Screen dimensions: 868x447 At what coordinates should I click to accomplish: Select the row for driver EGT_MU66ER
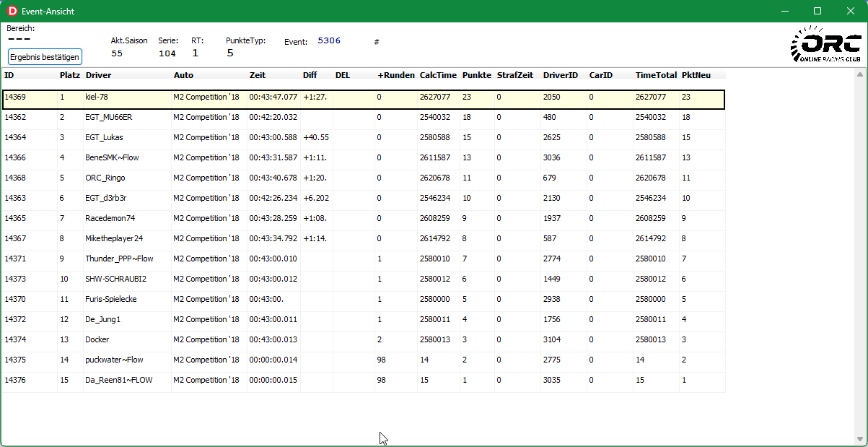pyautogui.click(x=108, y=117)
